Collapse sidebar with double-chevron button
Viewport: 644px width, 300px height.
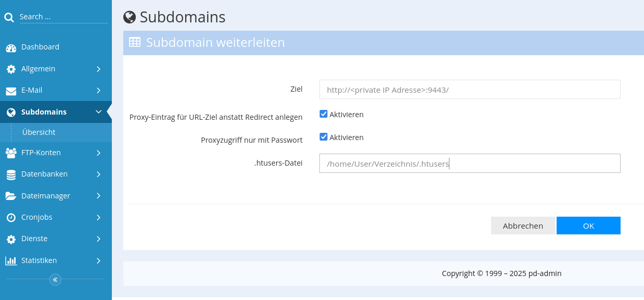55,280
